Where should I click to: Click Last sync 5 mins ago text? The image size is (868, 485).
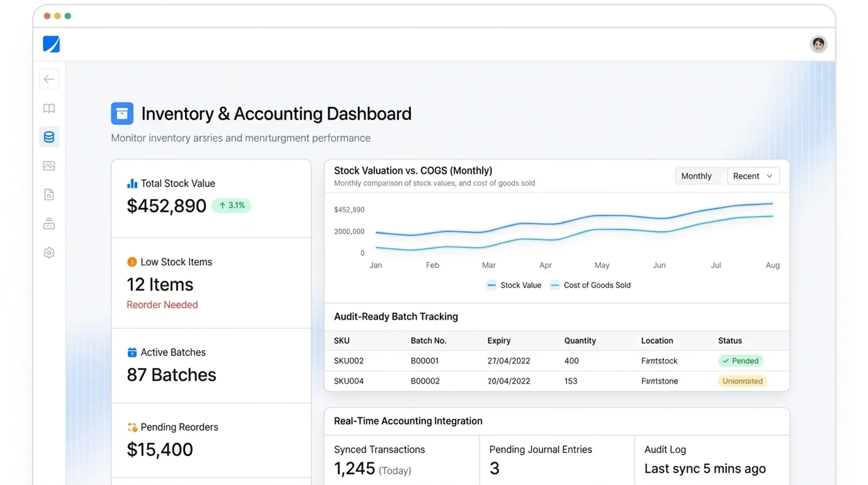705,469
